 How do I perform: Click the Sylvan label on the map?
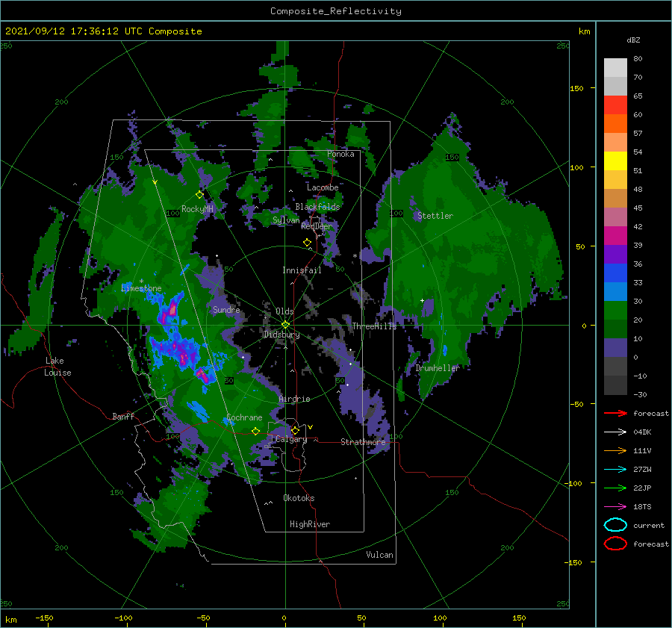click(286, 220)
